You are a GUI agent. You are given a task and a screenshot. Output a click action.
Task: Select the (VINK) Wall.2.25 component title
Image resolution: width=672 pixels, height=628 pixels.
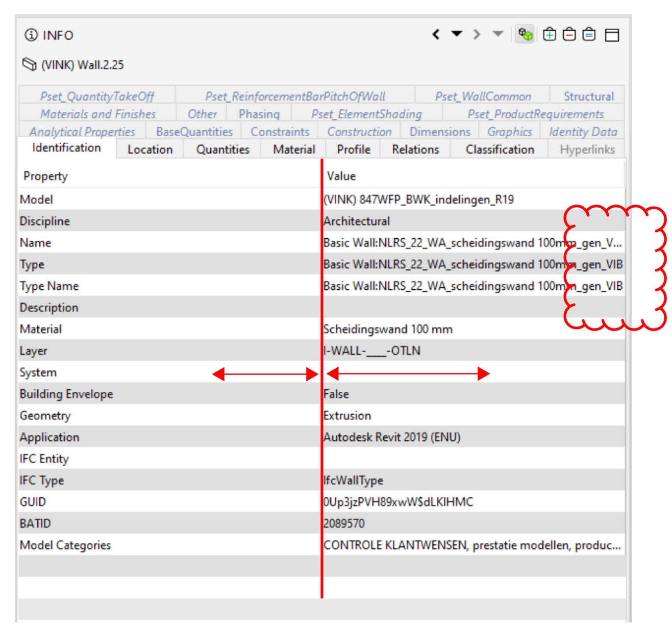click(x=83, y=65)
